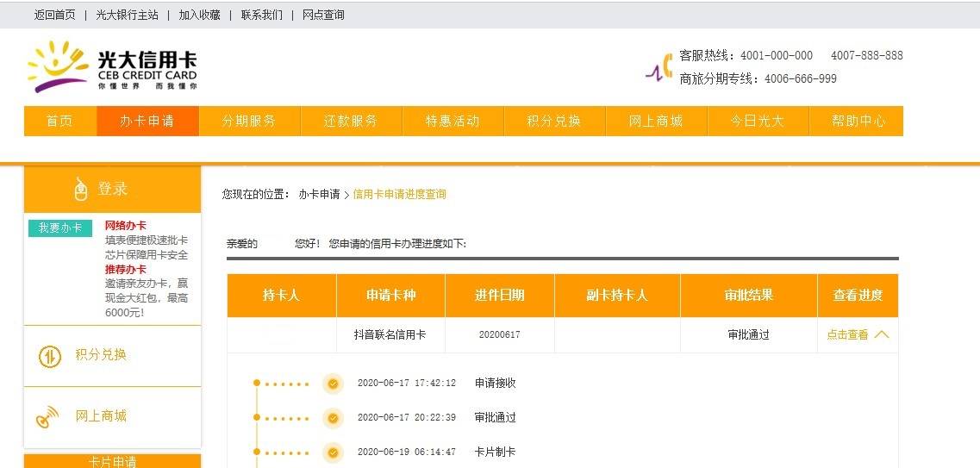This screenshot has width=980, height=468.
Task: Click the 卡片申请 sidebar header
Action: click(113, 461)
